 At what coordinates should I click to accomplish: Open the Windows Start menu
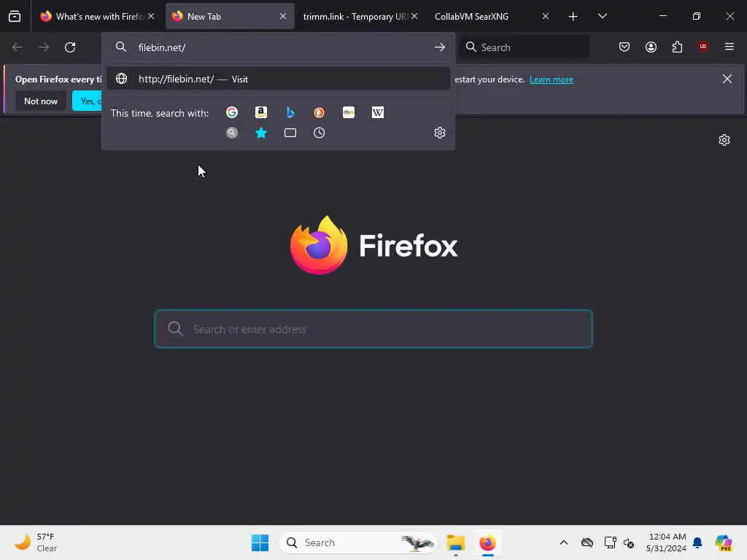pyautogui.click(x=260, y=542)
